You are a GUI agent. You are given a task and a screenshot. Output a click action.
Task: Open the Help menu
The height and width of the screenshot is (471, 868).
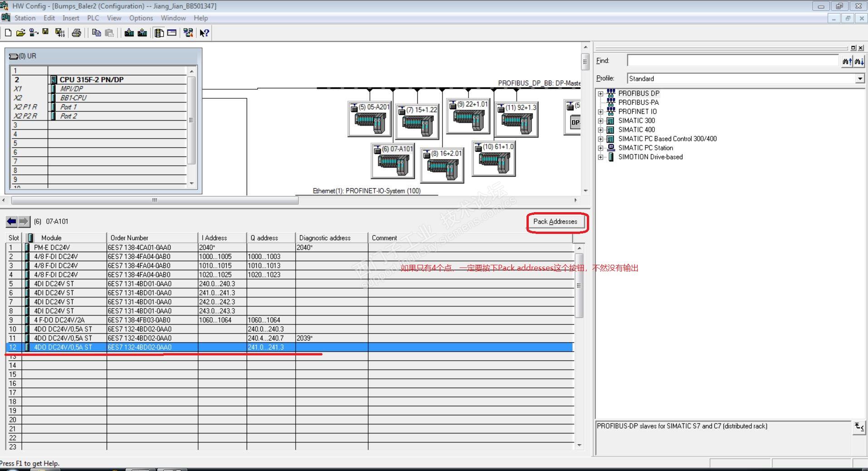[x=200, y=18]
